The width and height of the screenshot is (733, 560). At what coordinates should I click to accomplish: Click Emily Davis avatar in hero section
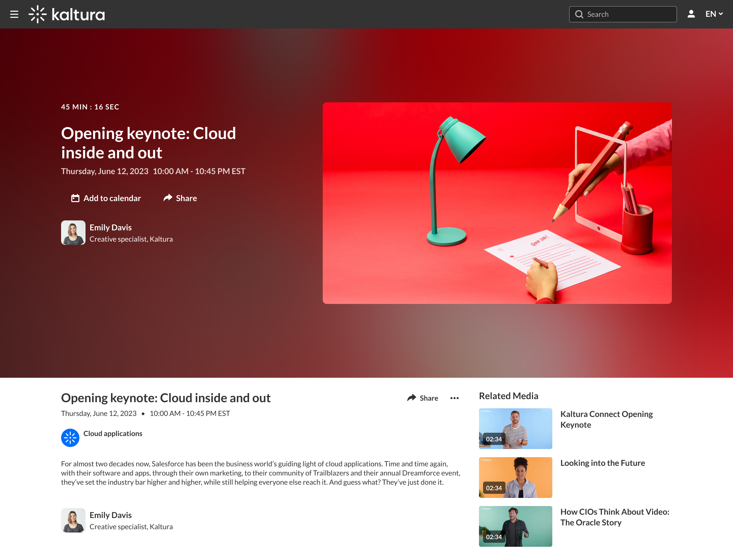coord(73,233)
